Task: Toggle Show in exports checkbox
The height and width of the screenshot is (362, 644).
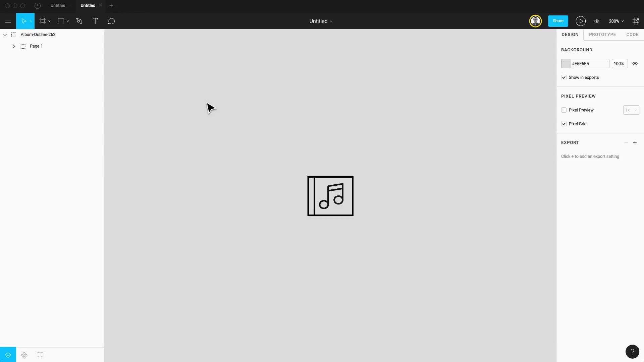Action: (564, 77)
